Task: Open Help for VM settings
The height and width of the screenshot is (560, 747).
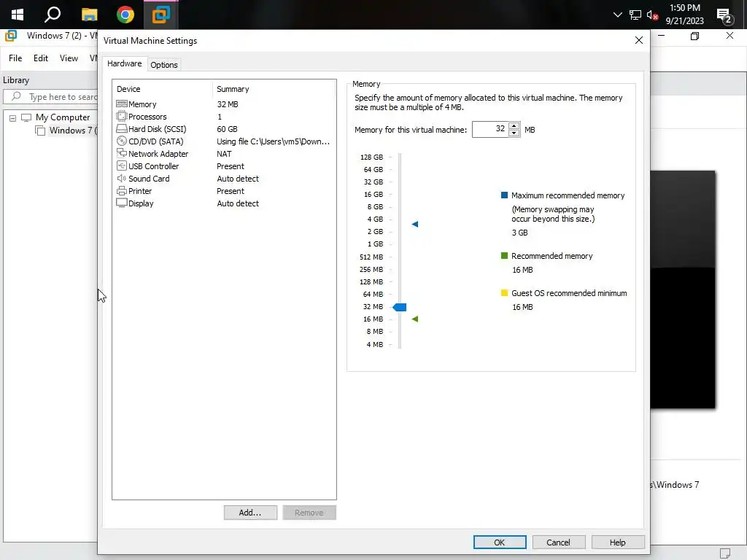Action: click(x=617, y=542)
